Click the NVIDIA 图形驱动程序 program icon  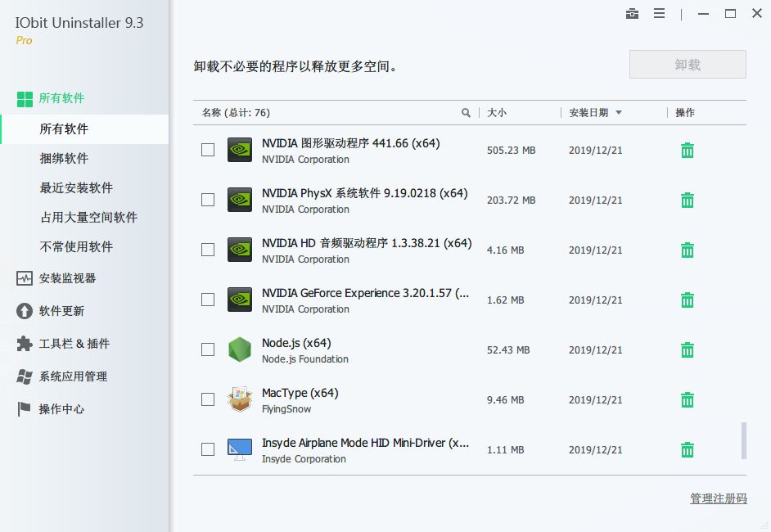coord(240,150)
